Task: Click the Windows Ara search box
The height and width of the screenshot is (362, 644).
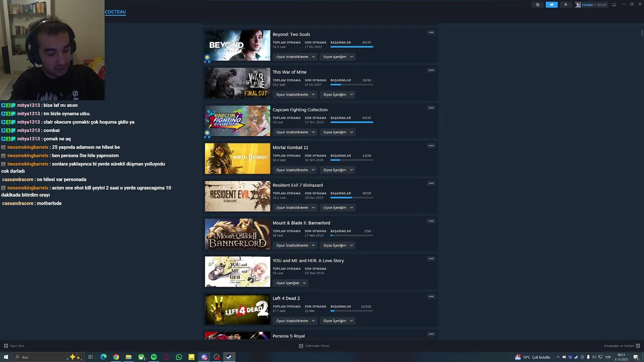Action: pyautogui.click(x=48, y=357)
